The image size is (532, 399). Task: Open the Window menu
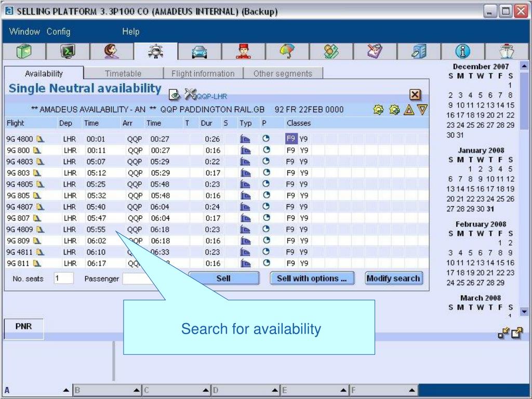pyautogui.click(x=24, y=32)
